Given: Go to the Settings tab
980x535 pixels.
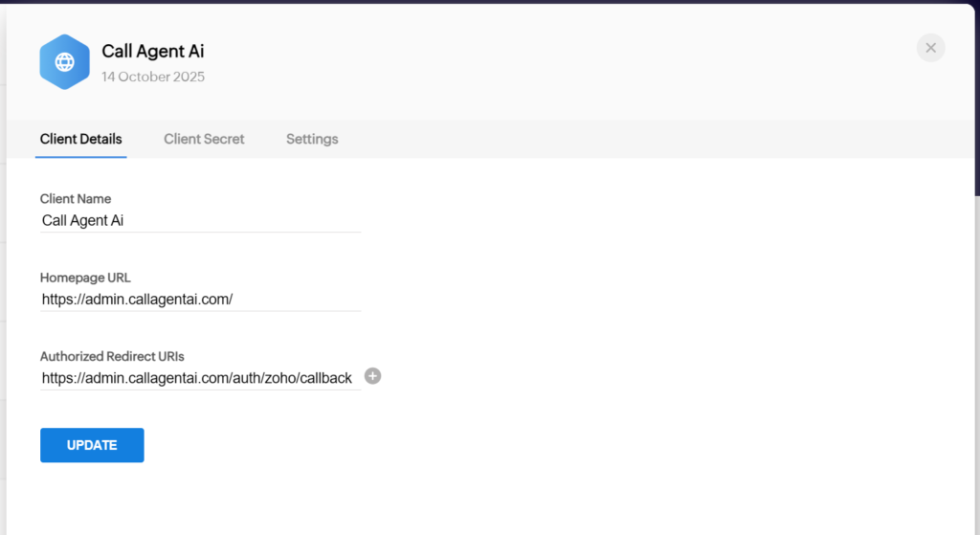Looking at the screenshot, I should [312, 139].
